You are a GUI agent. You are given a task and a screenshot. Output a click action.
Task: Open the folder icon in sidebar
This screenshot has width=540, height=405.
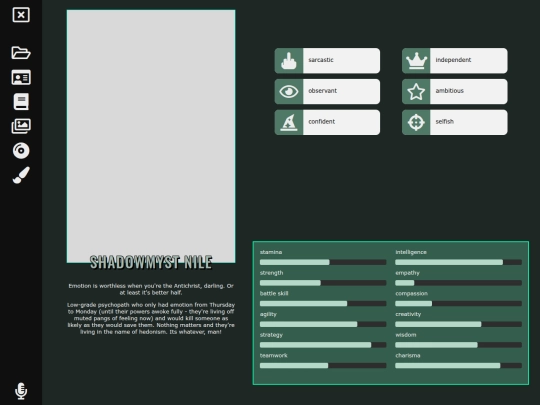(21, 53)
